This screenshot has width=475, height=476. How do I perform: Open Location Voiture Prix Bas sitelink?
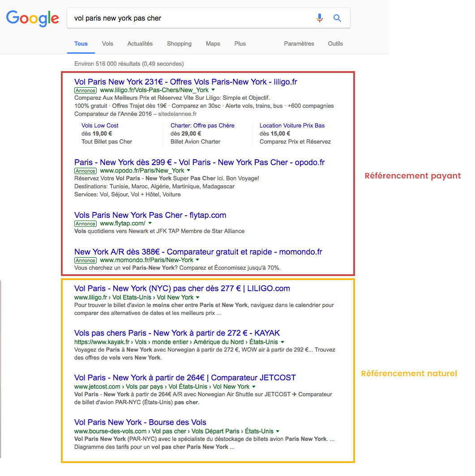(292, 125)
